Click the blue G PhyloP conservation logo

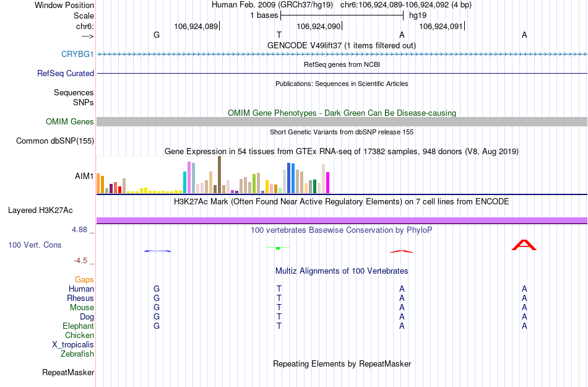pyautogui.click(x=157, y=251)
